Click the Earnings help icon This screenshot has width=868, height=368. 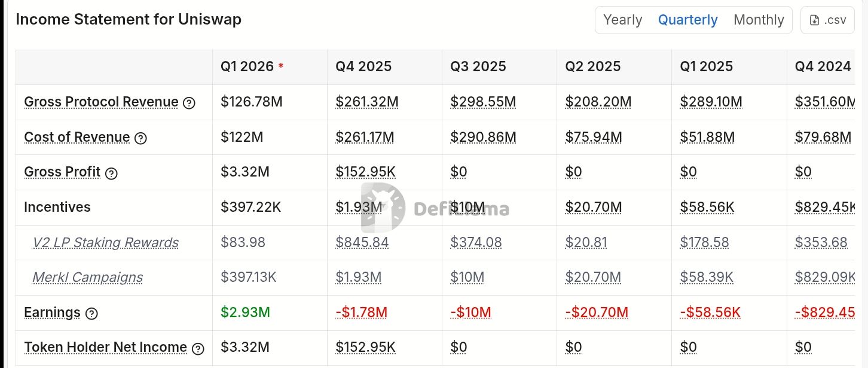[91, 314]
